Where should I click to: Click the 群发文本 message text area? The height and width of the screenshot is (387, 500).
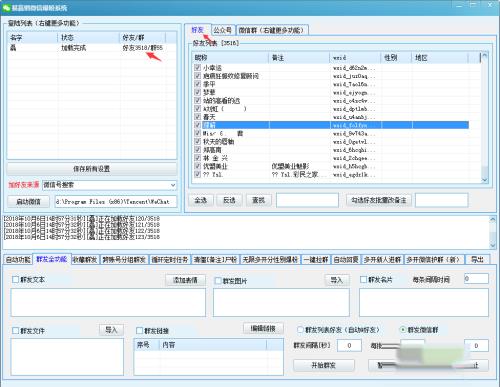[x=108, y=302]
